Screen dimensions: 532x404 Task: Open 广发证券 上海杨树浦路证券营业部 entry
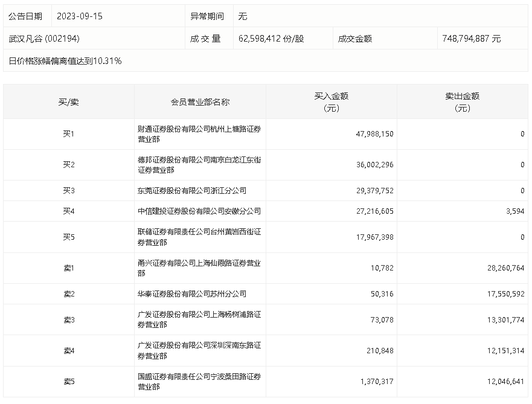(199, 319)
